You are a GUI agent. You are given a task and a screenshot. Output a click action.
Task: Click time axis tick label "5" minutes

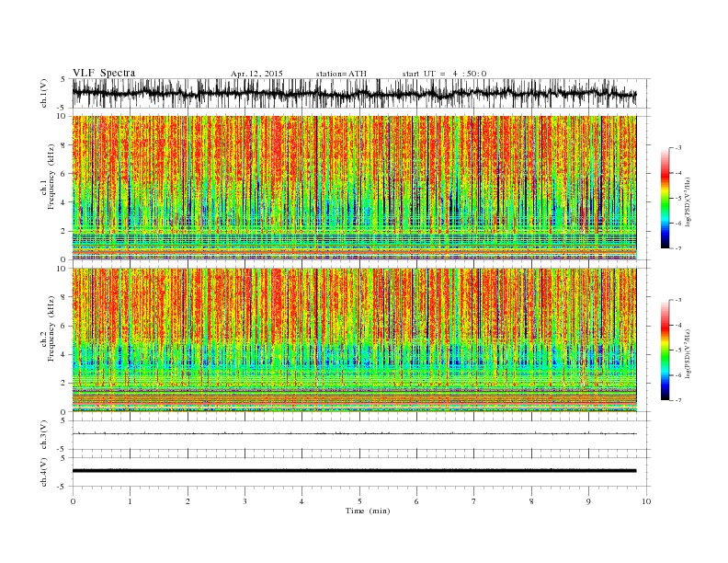click(x=359, y=501)
